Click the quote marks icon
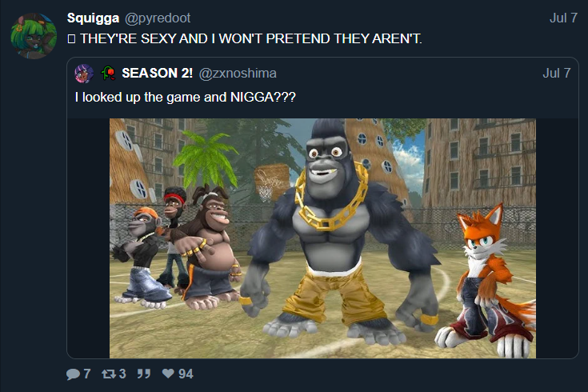588x392 pixels. 144,374
